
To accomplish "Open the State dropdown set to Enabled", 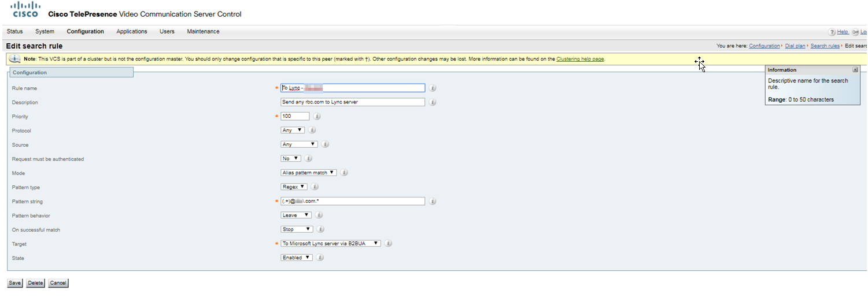I will point(297,258).
